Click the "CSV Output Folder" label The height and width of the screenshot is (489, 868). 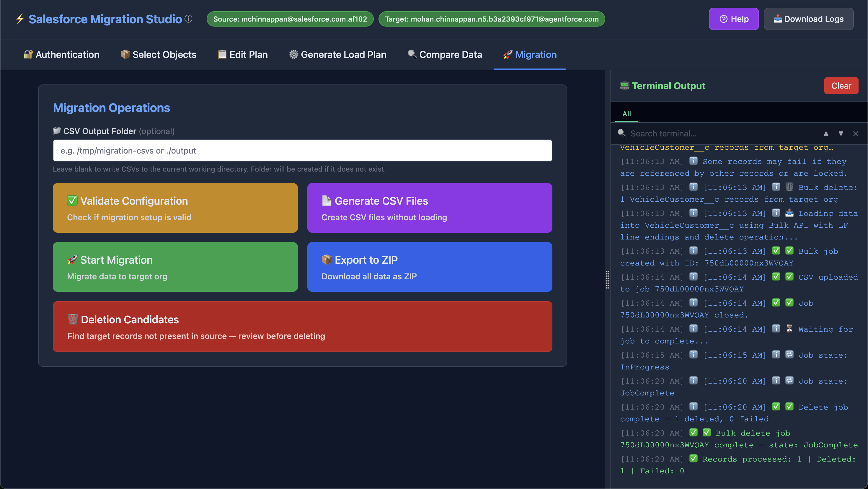click(x=100, y=131)
